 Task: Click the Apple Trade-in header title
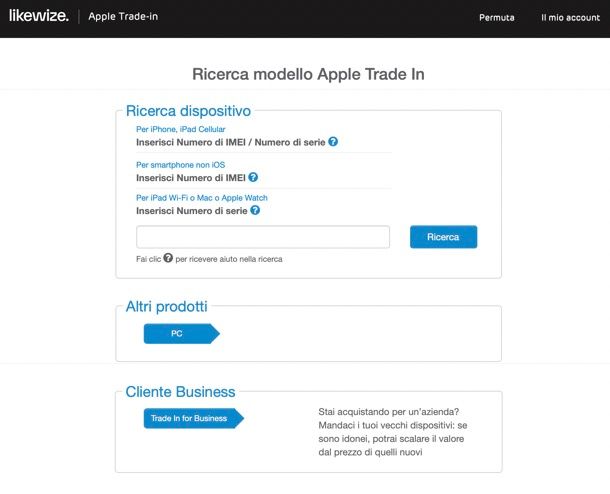[123, 16]
